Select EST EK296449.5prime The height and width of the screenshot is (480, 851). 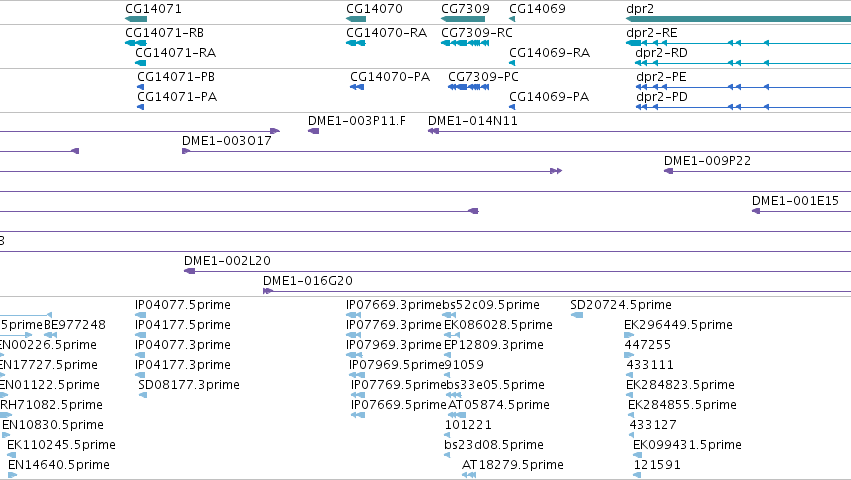pyautogui.click(x=678, y=325)
